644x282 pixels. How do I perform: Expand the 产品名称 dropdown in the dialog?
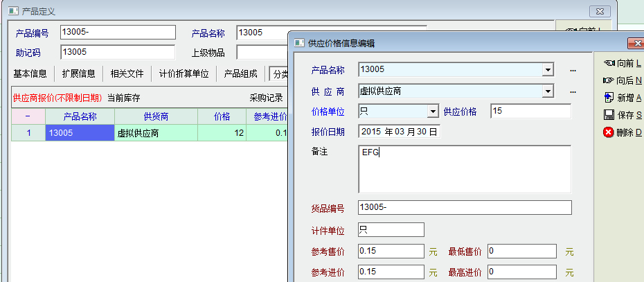click(x=548, y=70)
